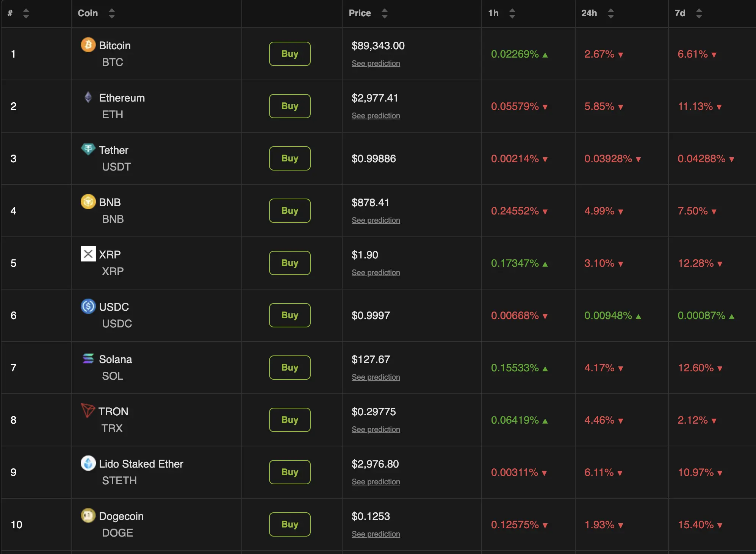Sort the list by 7d performance

coord(699,13)
